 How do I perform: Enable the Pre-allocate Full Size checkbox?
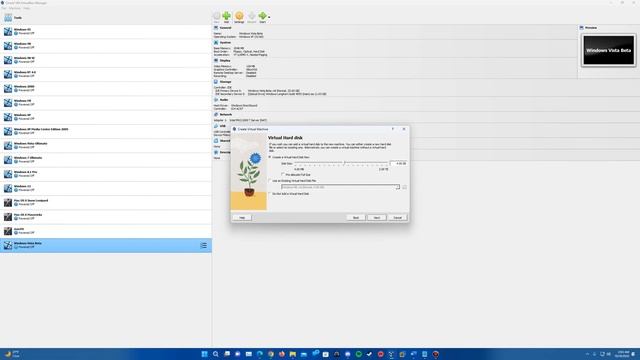(283, 174)
